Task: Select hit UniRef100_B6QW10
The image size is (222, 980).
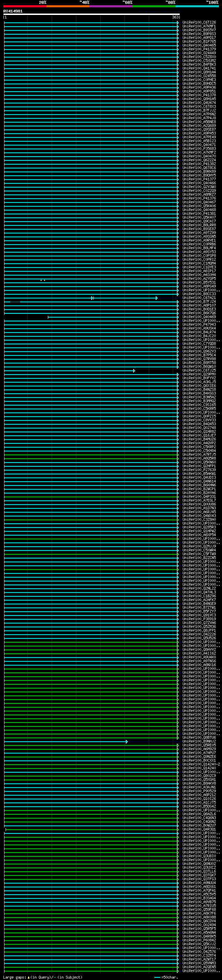Action: (x=199, y=367)
